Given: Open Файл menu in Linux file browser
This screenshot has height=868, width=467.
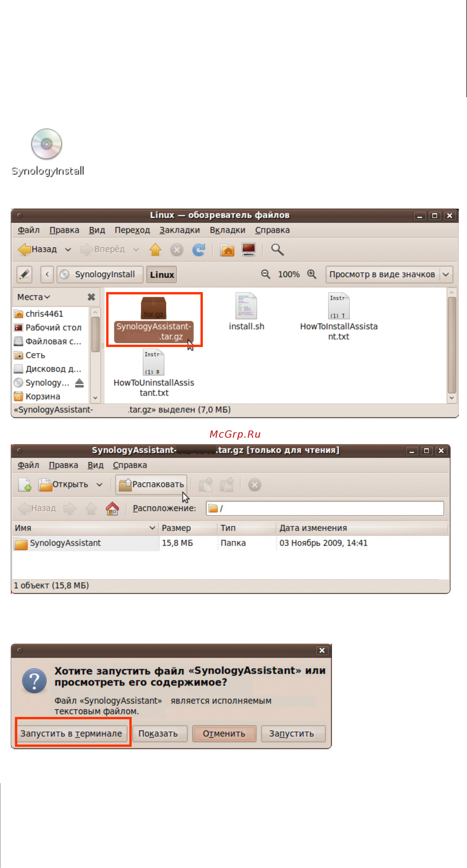Looking at the screenshot, I should click(29, 230).
